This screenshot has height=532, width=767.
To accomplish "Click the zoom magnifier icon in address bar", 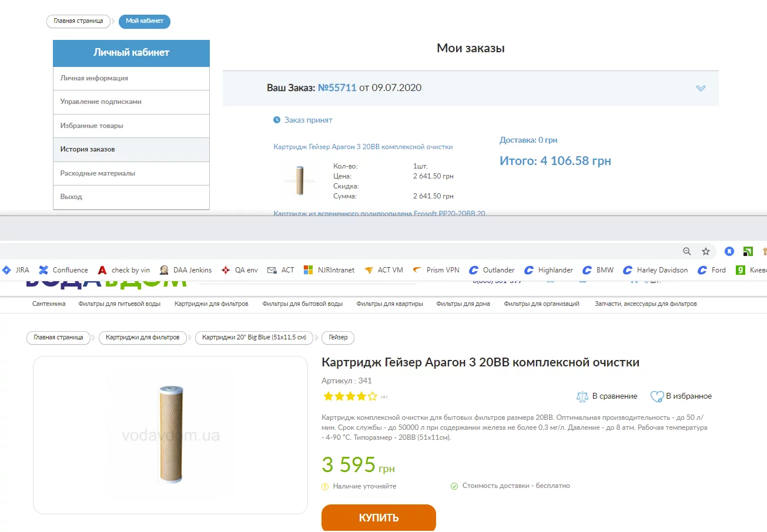I will point(686,251).
